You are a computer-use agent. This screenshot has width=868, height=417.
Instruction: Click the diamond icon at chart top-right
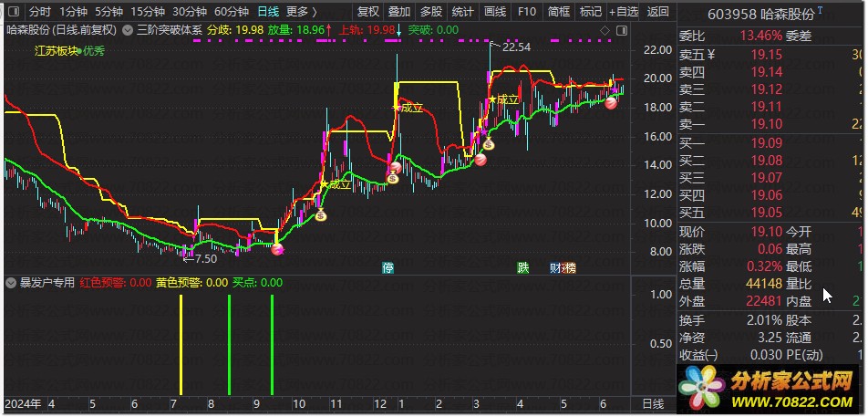605,30
